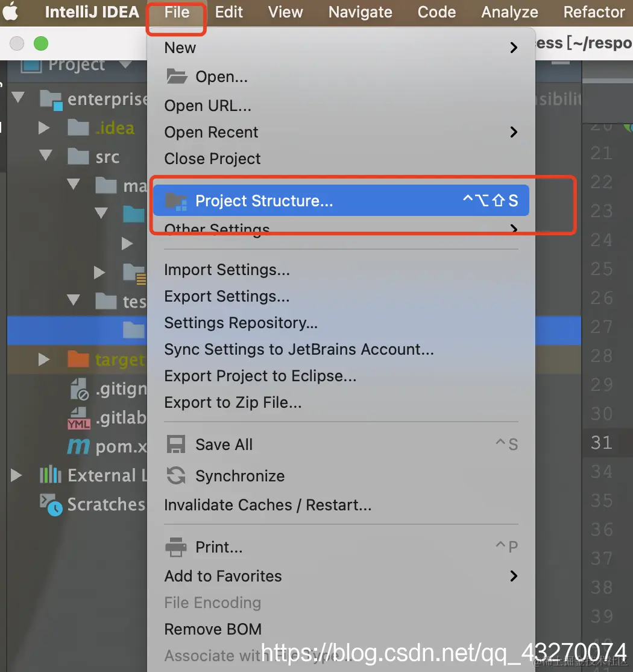Click the green zoom window button
Screen dimensions: 633x672
[x=41, y=43]
